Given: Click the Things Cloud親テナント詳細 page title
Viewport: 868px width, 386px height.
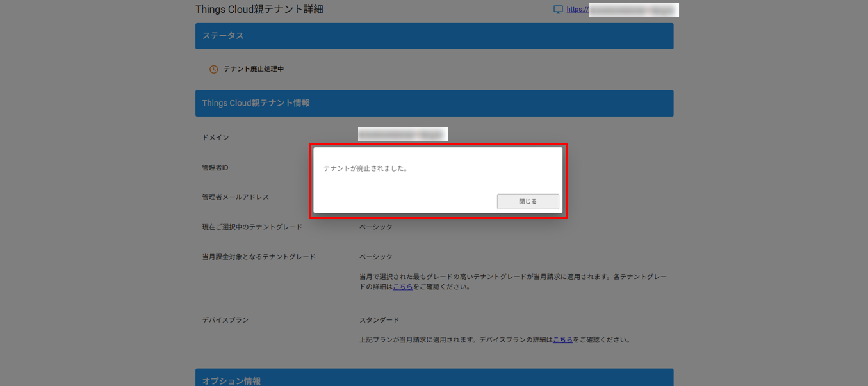Looking at the screenshot, I should coord(259,9).
